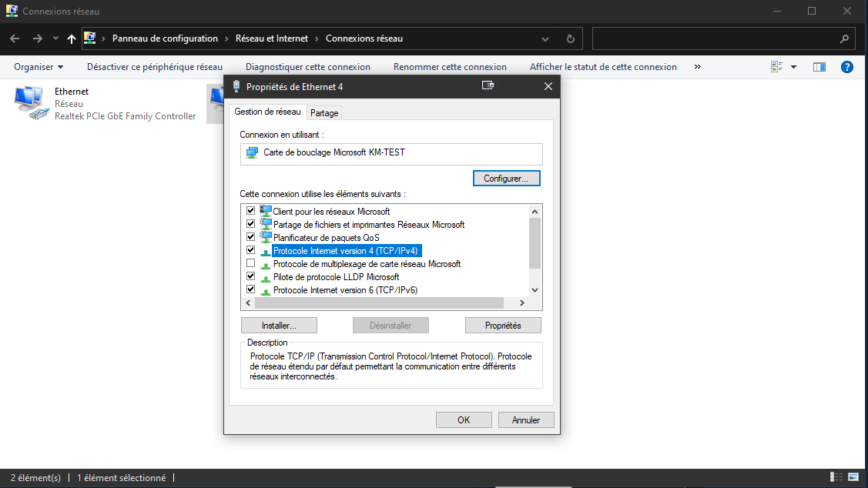Image resolution: width=868 pixels, height=488 pixels.
Task: Uncheck Protocole Internet version 6 checkbox
Action: (x=251, y=289)
